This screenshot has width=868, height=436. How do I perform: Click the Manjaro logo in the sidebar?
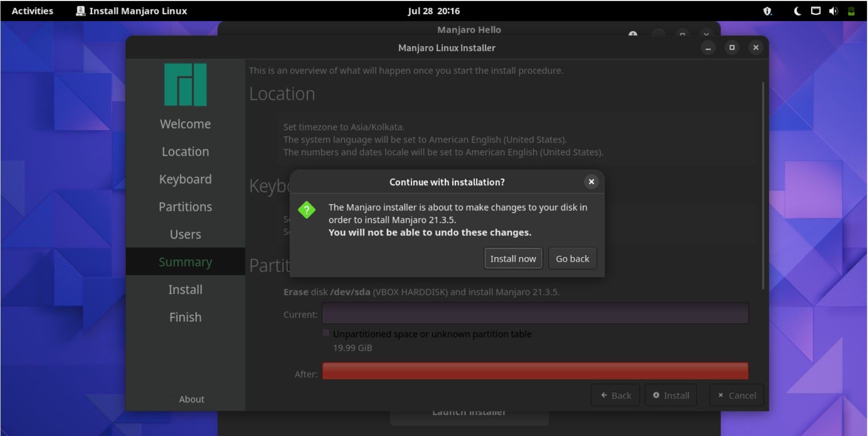tap(185, 84)
